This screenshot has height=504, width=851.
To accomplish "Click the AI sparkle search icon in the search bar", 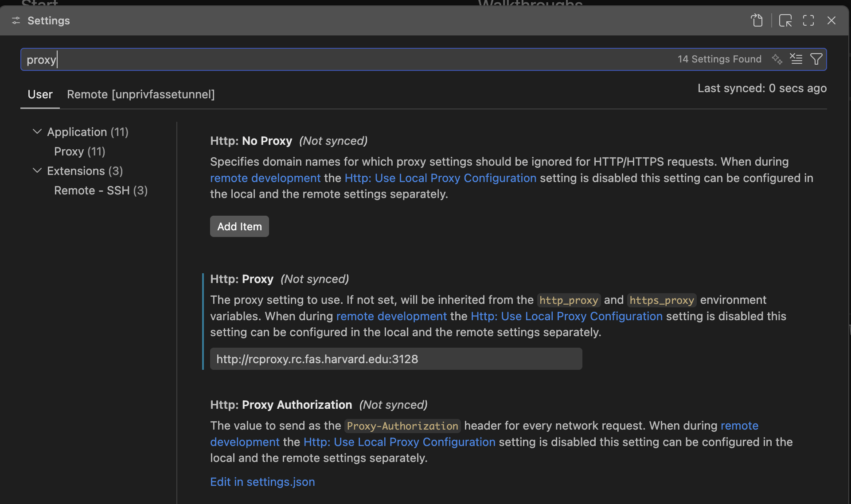I will tap(777, 59).
